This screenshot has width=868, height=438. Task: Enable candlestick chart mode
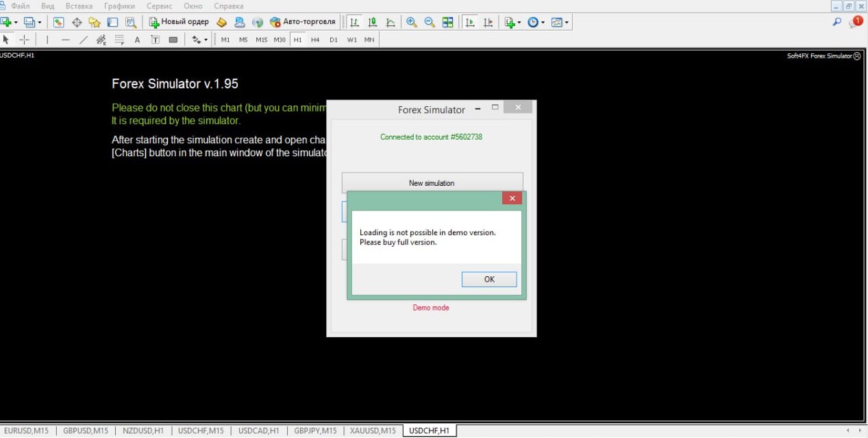point(373,22)
